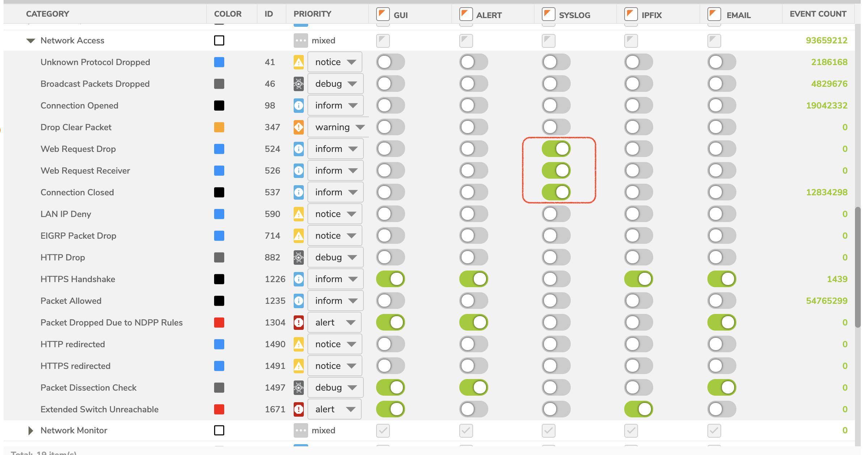Click the vertical scrollbar thumb
Screen dimensions: 868x455
pyautogui.click(x=858, y=267)
